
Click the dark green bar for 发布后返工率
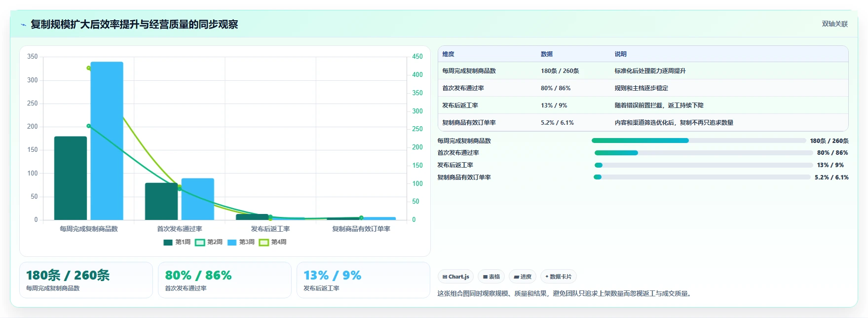pos(252,217)
